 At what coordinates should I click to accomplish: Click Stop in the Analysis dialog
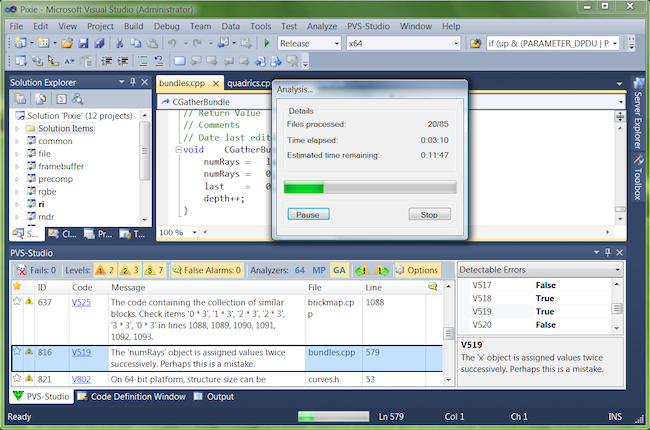coord(429,214)
